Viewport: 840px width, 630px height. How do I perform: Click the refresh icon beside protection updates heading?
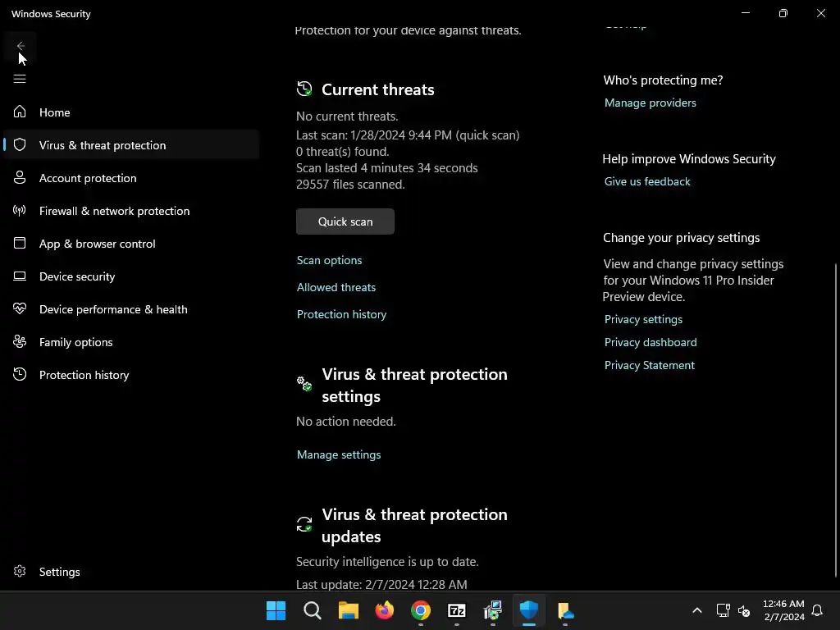pyautogui.click(x=304, y=524)
